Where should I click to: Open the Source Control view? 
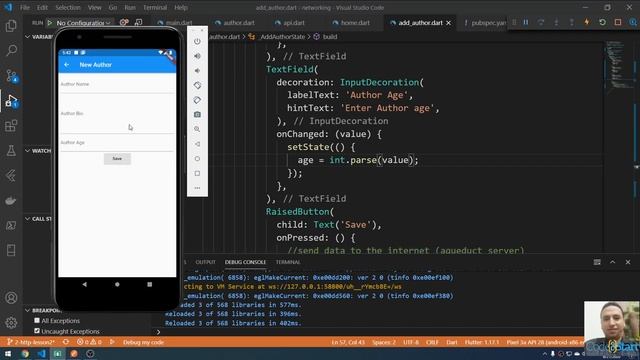(11, 76)
